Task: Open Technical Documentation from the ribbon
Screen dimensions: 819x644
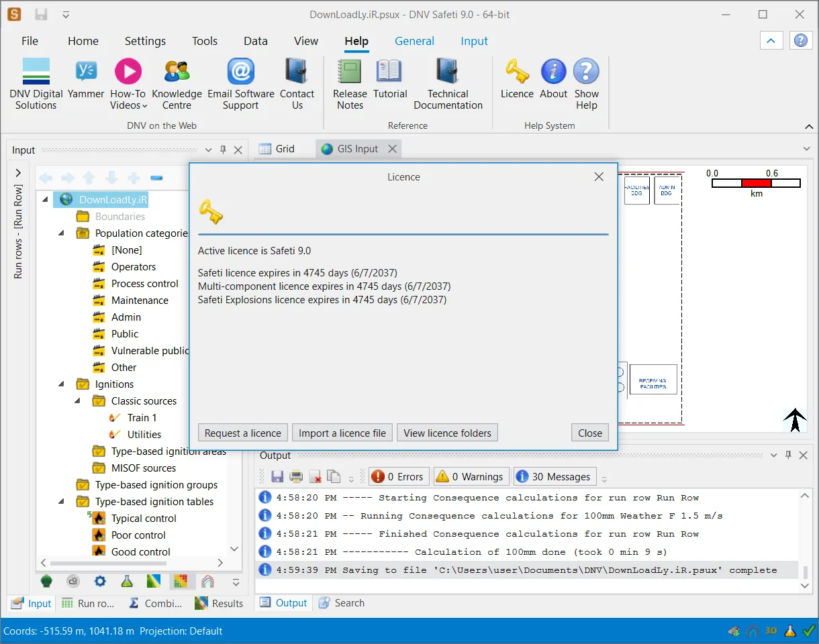Action: pos(448,84)
